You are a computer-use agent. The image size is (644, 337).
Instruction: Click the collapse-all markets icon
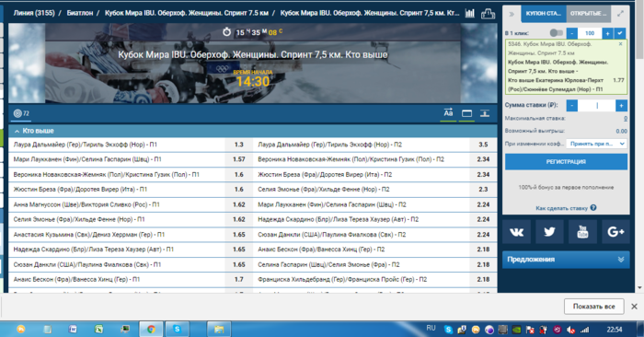(485, 113)
